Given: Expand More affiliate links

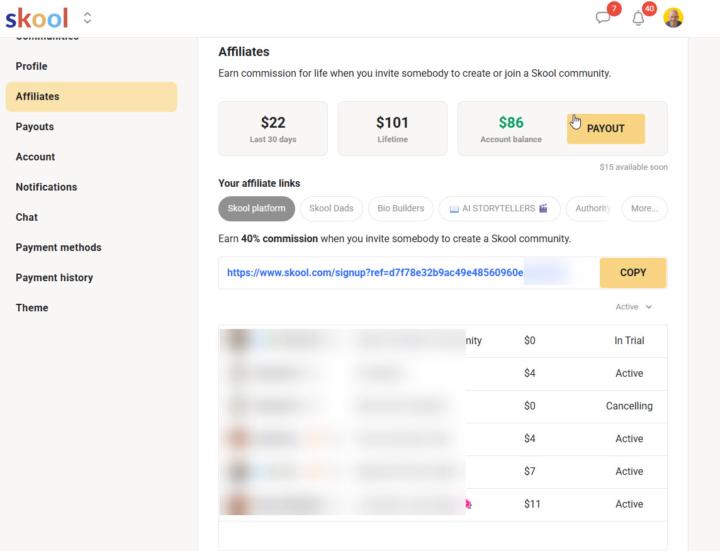Looking at the screenshot, I should pyautogui.click(x=644, y=208).
